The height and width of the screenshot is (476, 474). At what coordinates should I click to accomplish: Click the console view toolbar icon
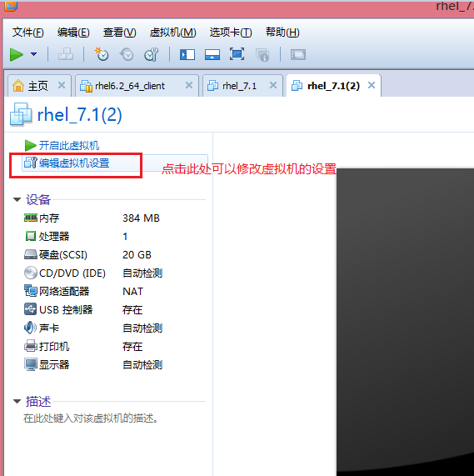pyautogui.click(x=298, y=55)
